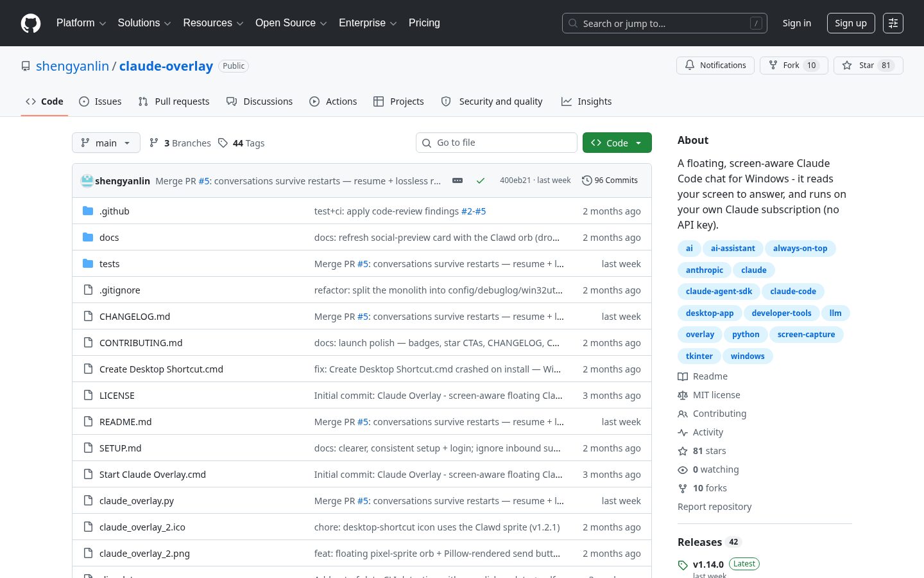Expand the Solutions menu

(144, 23)
